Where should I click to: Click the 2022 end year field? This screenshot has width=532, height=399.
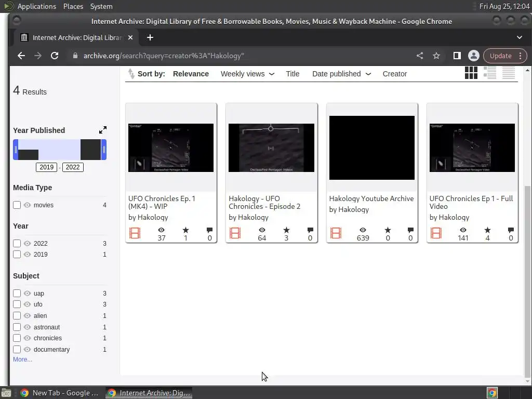73,167
